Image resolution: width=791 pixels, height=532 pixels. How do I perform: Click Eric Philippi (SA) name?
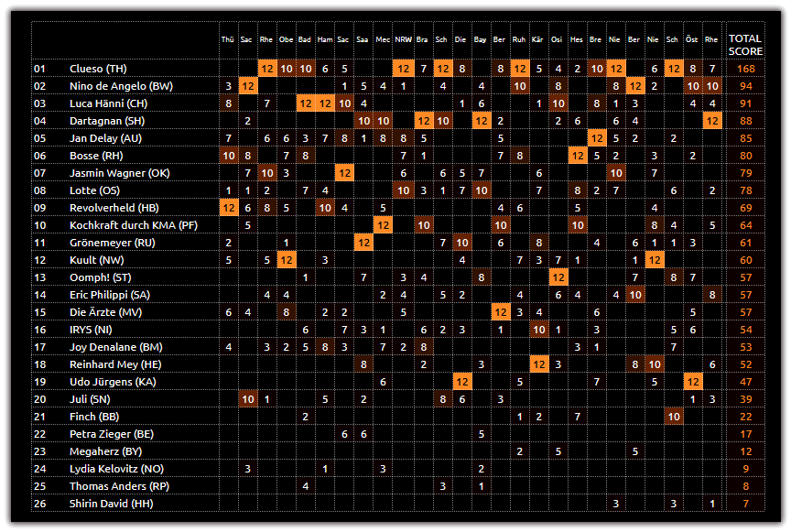click(110, 295)
